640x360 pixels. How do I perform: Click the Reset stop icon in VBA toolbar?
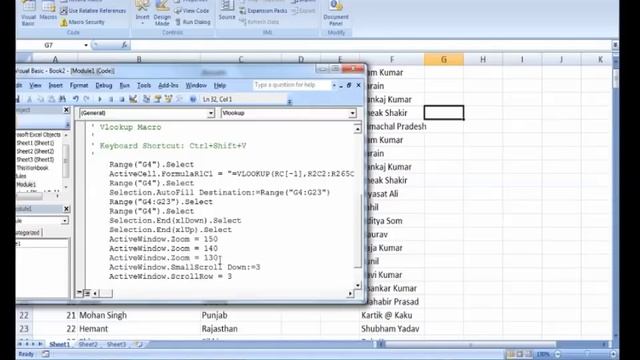click(x=122, y=99)
